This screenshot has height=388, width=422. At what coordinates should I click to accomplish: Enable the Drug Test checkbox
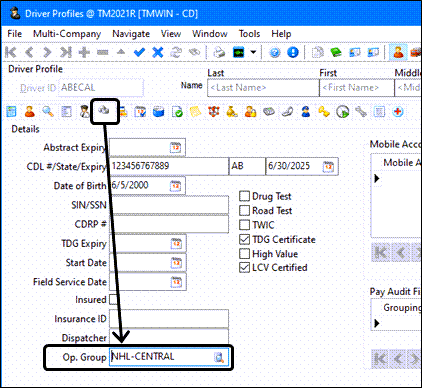pos(245,196)
